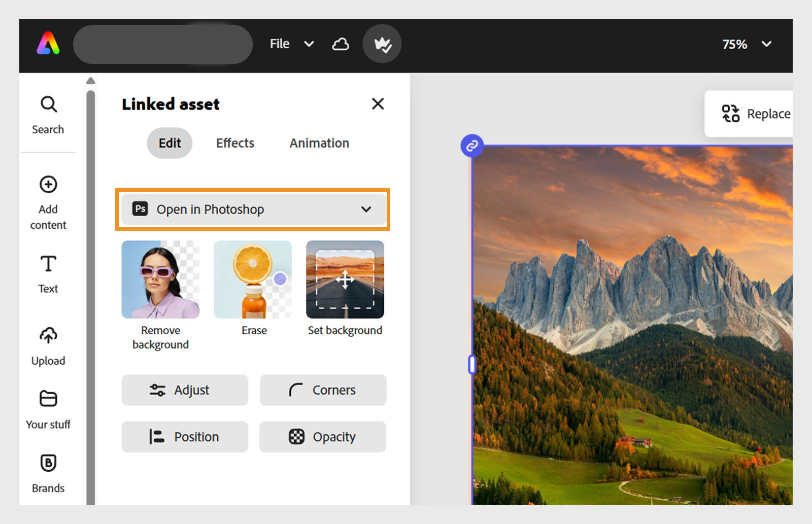
Task: Open the 75% zoom level dropdown
Action: click(x=747, y=44)
